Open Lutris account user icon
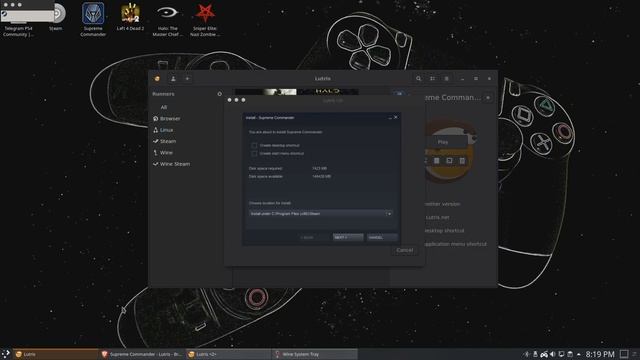The image size is (640, 360). pos(173,78)
